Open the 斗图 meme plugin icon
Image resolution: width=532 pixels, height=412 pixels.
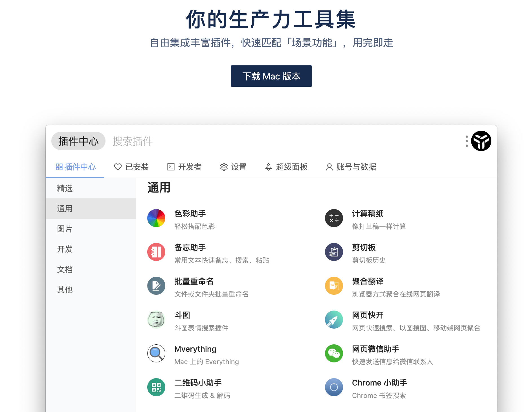coord(156,320)
